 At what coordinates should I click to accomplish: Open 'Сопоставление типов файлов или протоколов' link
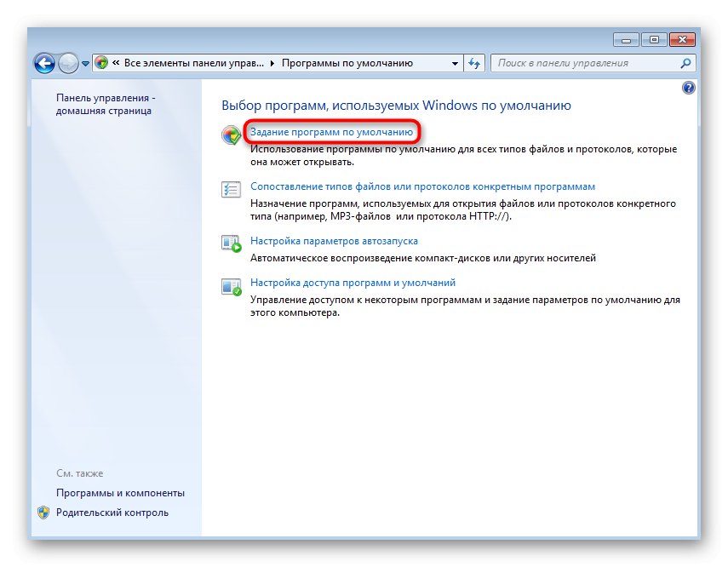coord(422,186)
